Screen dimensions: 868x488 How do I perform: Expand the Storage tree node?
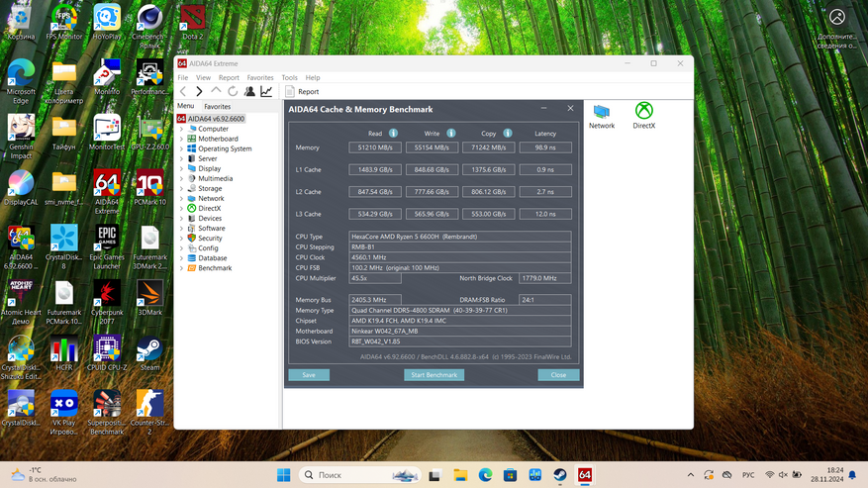[181, 188]
